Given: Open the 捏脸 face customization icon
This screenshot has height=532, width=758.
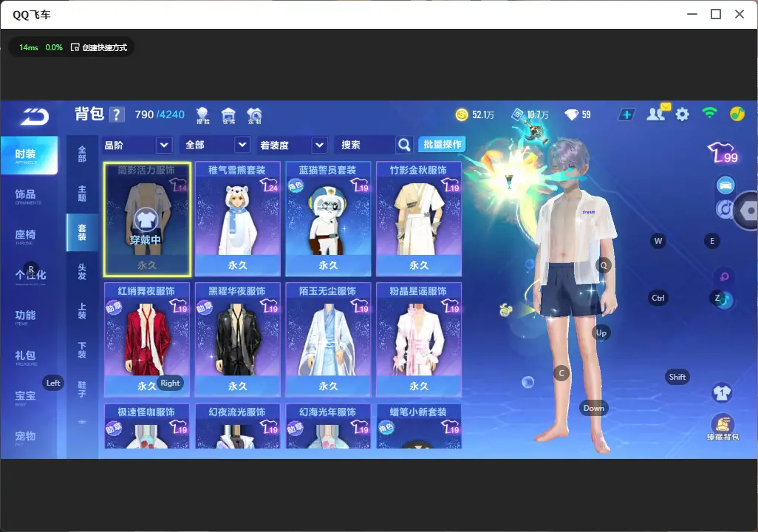Looking at the screenshot, I should [x=202, y=115].
